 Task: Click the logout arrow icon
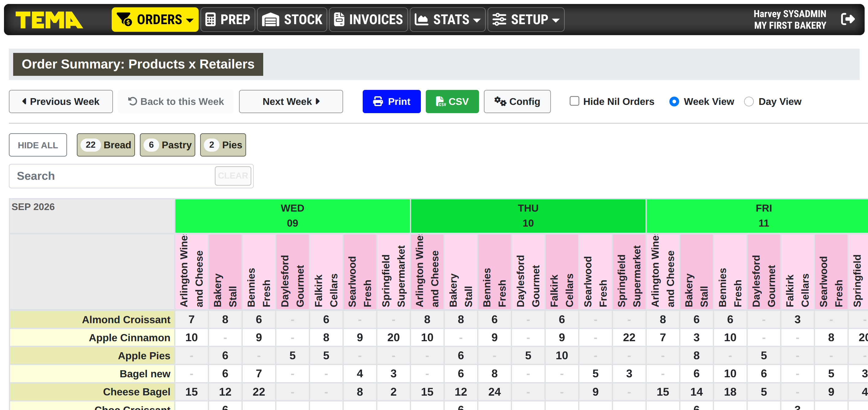coord(847,19)
